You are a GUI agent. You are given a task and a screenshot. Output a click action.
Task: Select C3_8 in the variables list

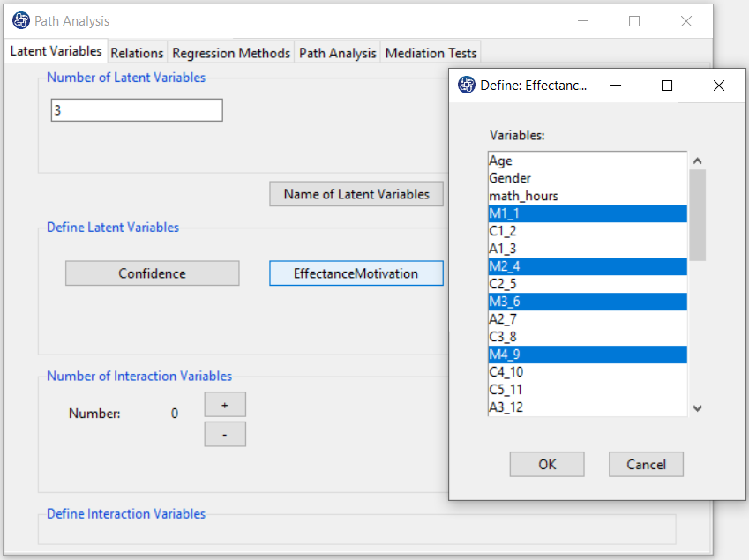tap(588, 338)
